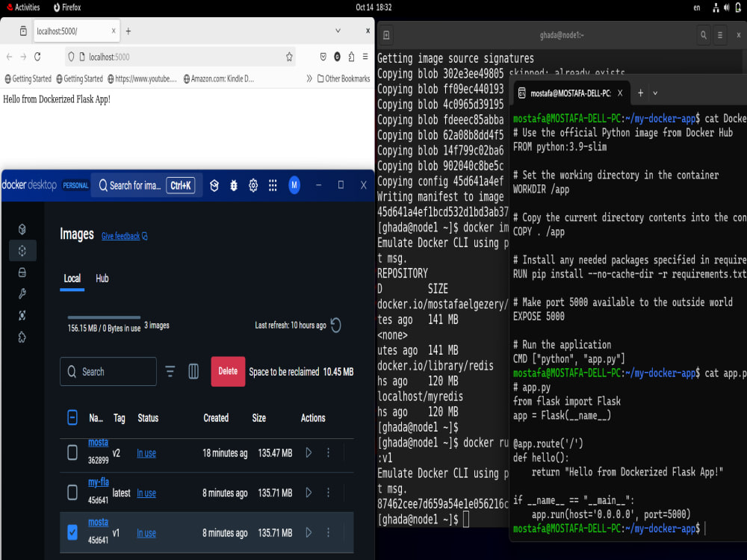Open the apps grid icon in Docker header

273,185
